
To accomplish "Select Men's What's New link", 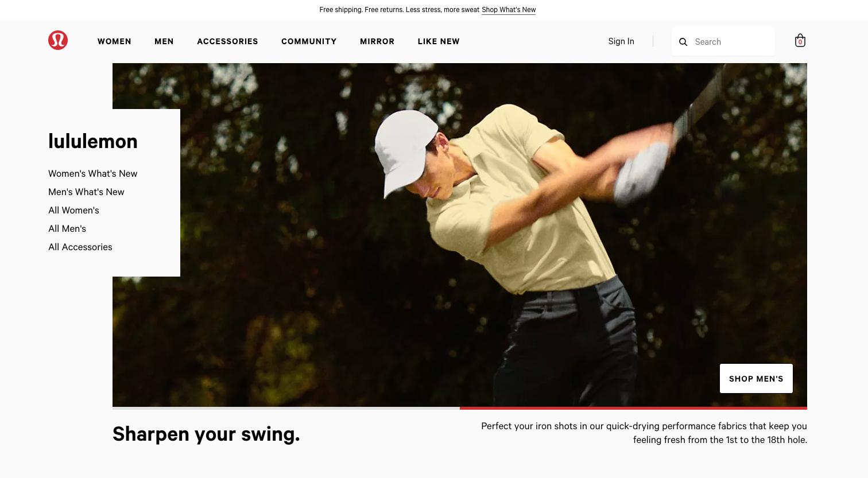I will (x=86, y=192).
